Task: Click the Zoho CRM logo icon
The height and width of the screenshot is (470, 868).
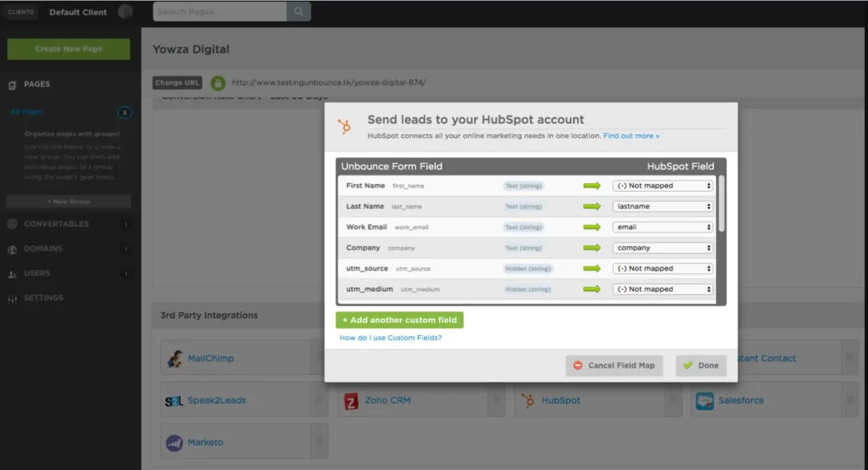Action: 351,400
